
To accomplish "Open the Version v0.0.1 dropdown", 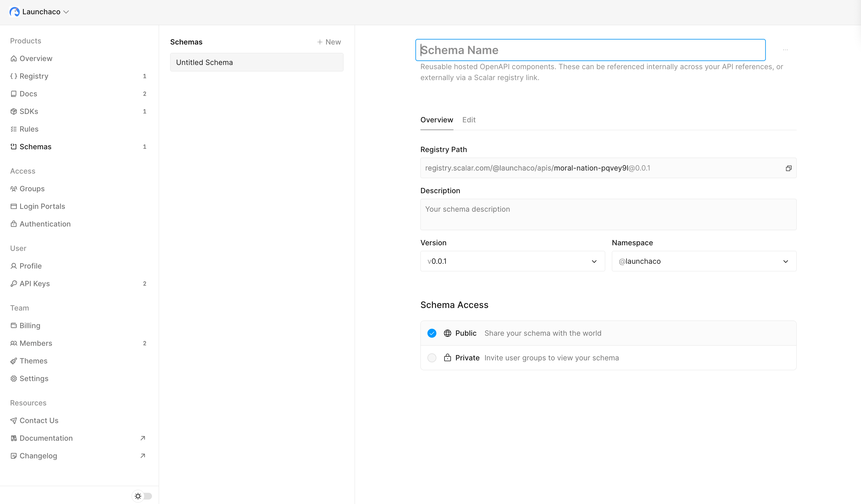I will click(512, 261).
